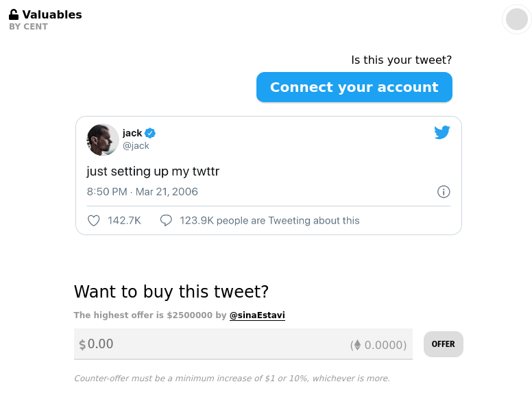Click the reply speech bubble icon
532x397 pixels.
[165, 221]
